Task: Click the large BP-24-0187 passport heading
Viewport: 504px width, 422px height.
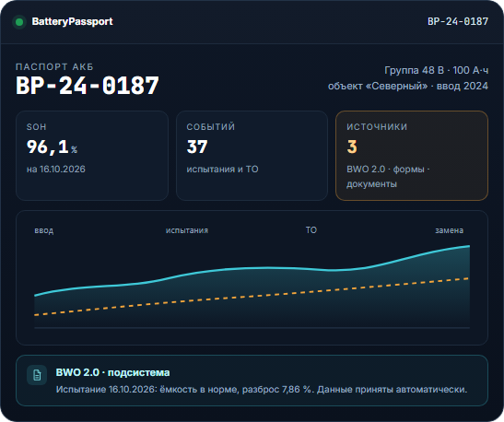Action: coord(88,86)
